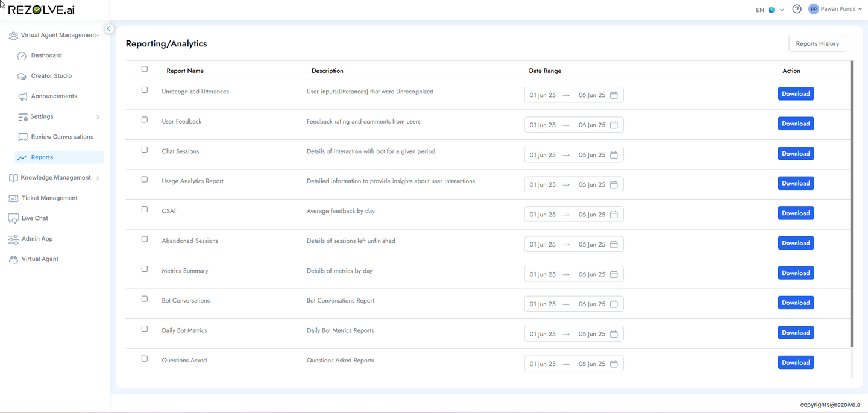868x413 pixels.
Task: Download the Unrecognized Utterances report
Action: coord(796,93)
